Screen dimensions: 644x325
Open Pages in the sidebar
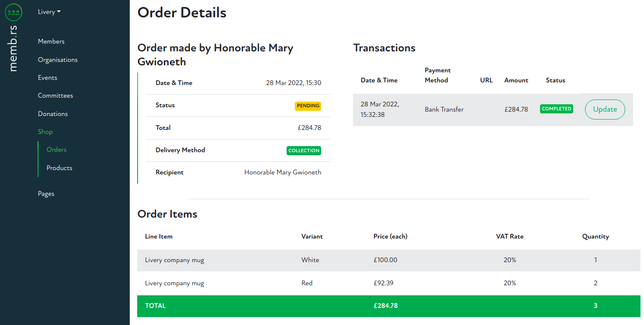click(x=46, y=194)
